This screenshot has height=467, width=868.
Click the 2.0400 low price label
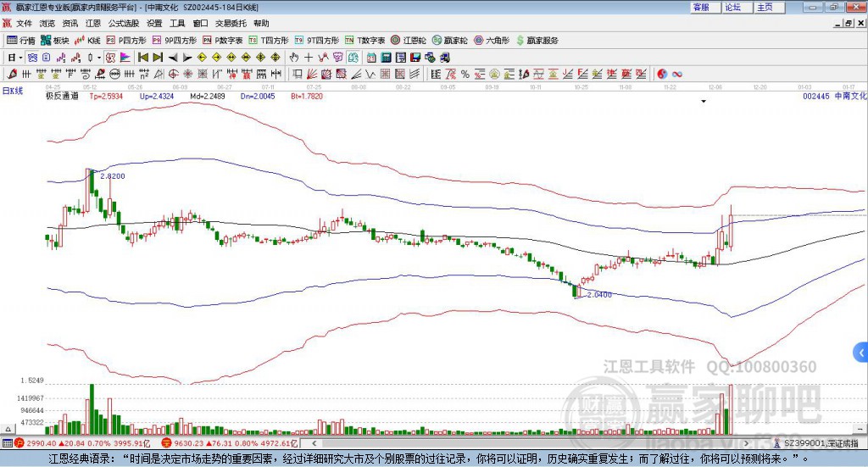[599, 295]
